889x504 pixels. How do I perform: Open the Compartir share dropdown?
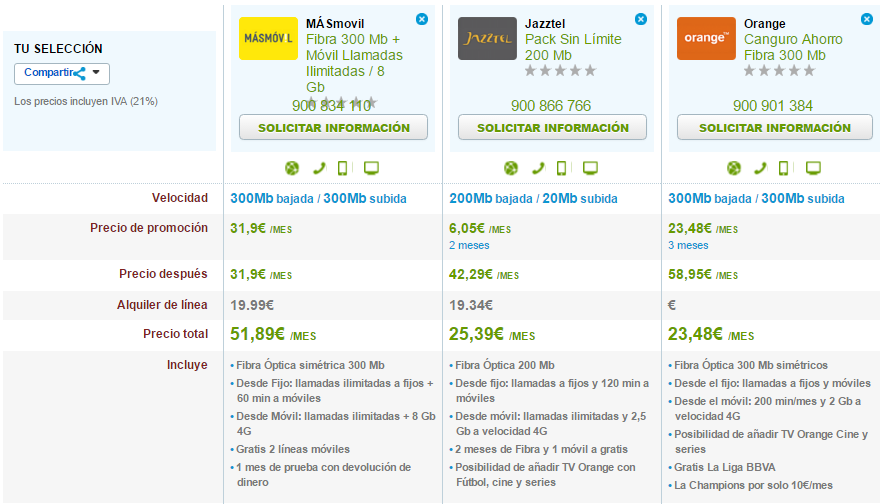coord(62,73)
